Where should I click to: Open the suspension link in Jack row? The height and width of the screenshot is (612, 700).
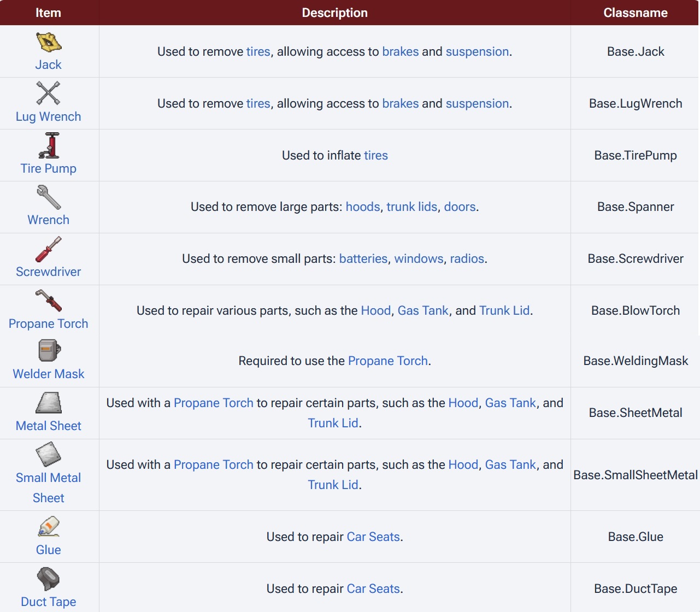click(477, 51)
